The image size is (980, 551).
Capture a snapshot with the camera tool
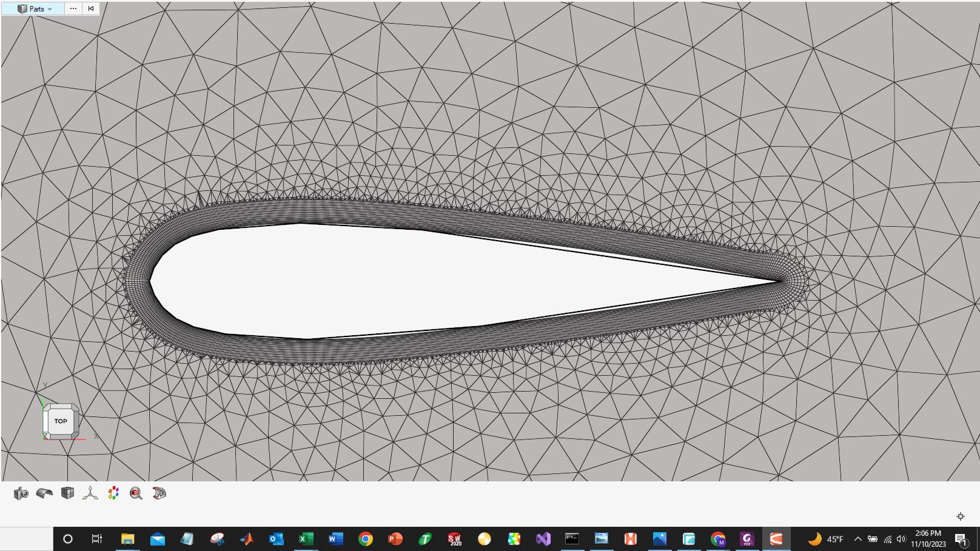(20, 493)
